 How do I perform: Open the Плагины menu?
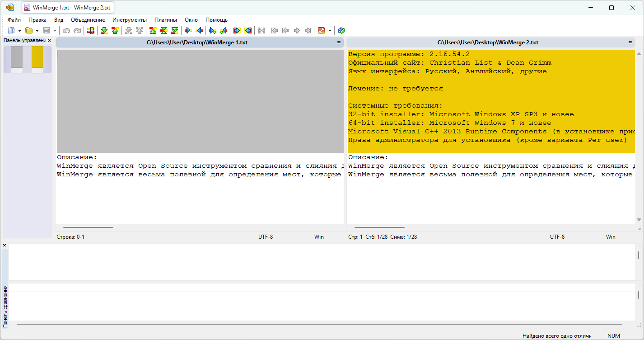tap(165, 20)
